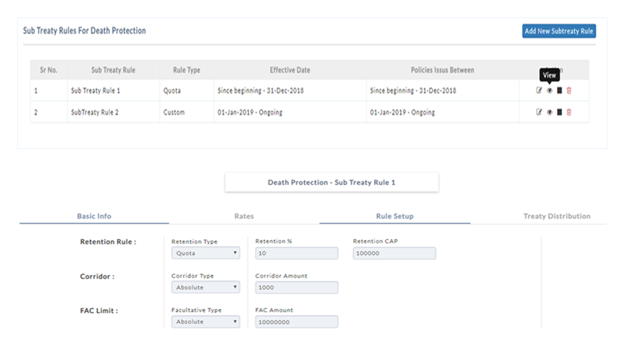Image resolution: width=622 pixels, height=364 pixels.
Task: Select the FAC Amount input field
Action: click(x=296, y=322)
